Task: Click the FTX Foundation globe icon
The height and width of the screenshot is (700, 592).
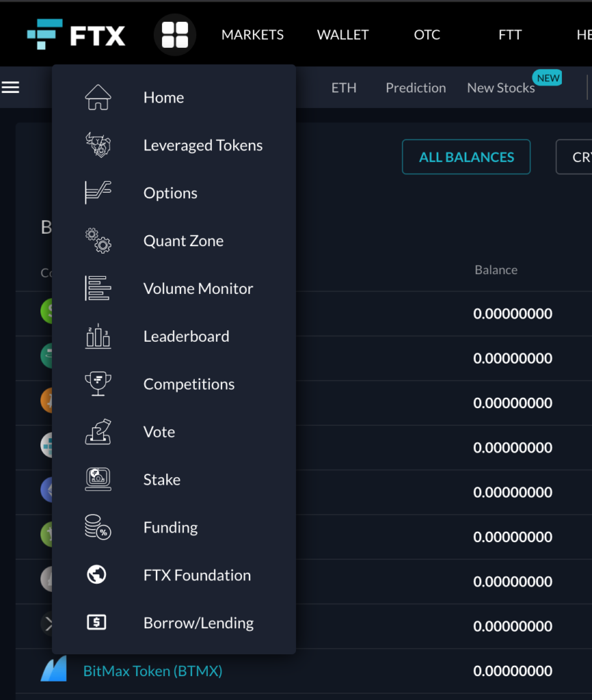Action: point(96,575)
